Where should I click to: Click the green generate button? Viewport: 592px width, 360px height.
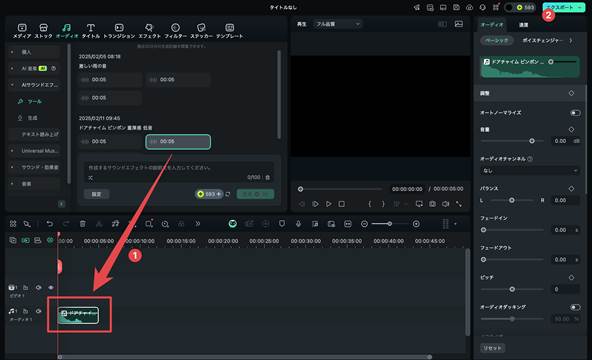pos(255,194)
